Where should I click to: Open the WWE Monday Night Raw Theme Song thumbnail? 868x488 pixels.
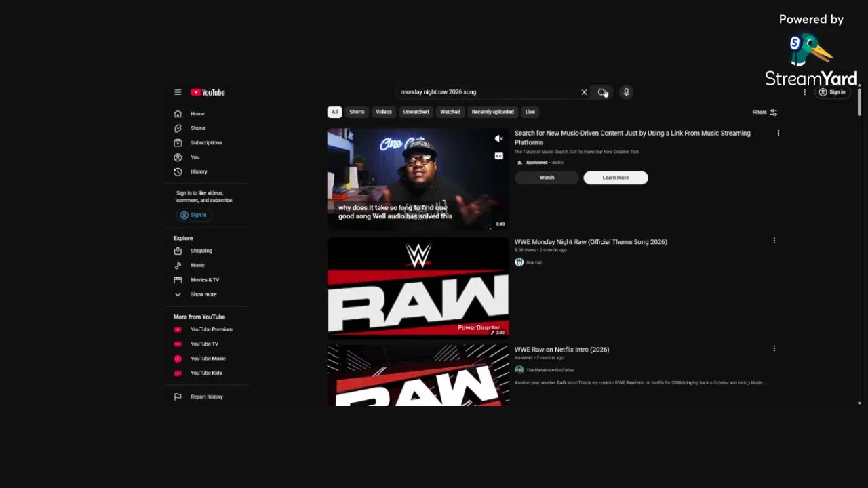pos(418,287)
